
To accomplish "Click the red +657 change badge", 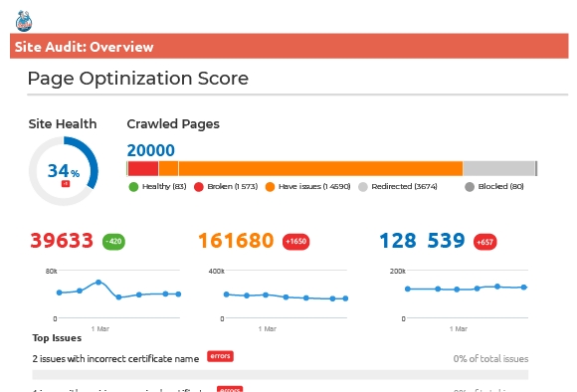I will tap(485, 242).
